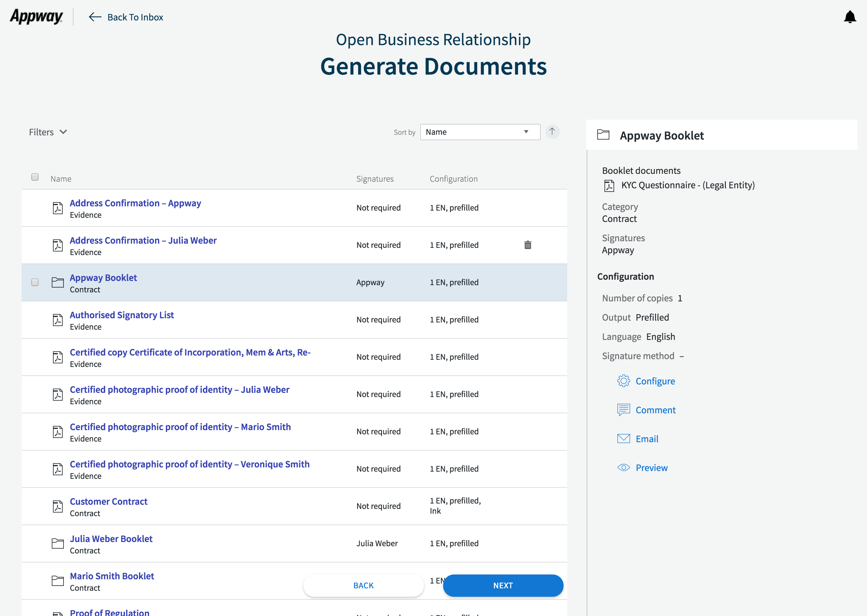Open the Customer Contract document
Screen dimensions: 867x616
point(109,501)
